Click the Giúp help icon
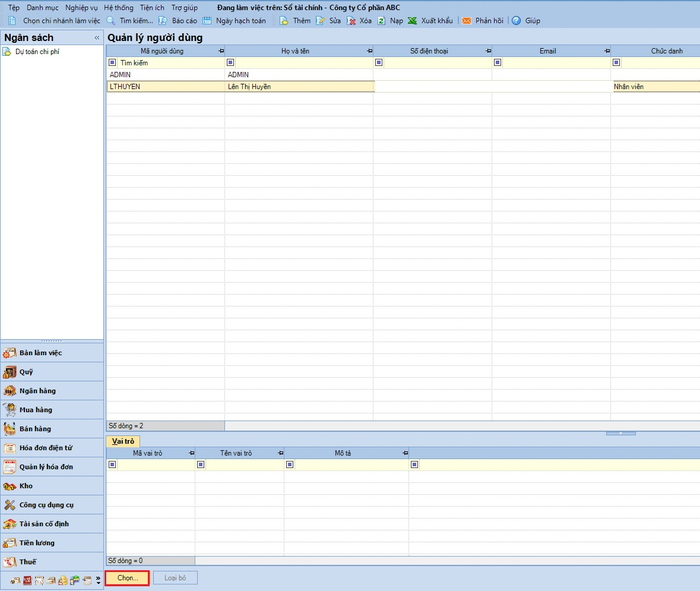Image resolution: width=700 pixels, height=591 pixels. pos(517,21)
